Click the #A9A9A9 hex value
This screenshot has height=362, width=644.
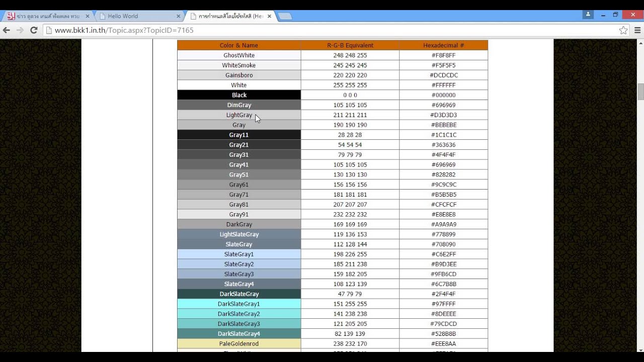(x=443, y=225)
